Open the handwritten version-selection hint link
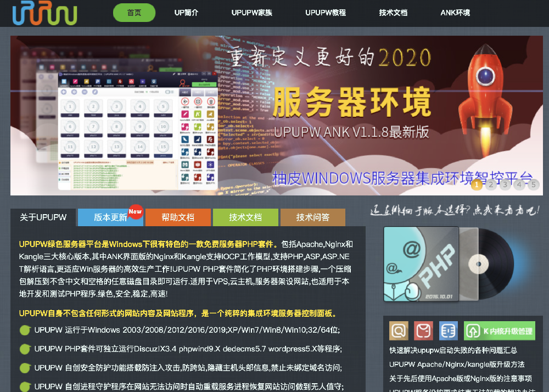 pyautogui.click(x=455, y=210)
